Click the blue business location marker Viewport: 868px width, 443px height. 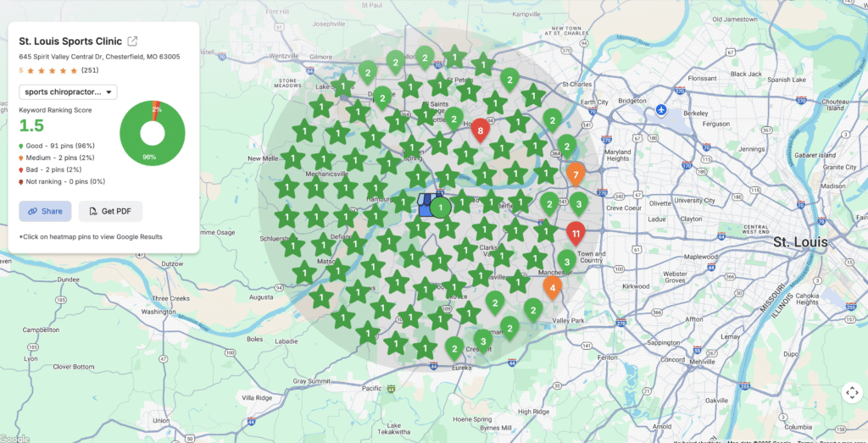click(x=425, y=205)
